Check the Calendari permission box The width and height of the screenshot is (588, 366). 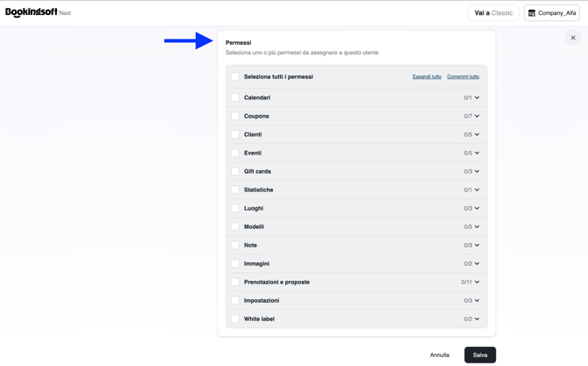235,97
